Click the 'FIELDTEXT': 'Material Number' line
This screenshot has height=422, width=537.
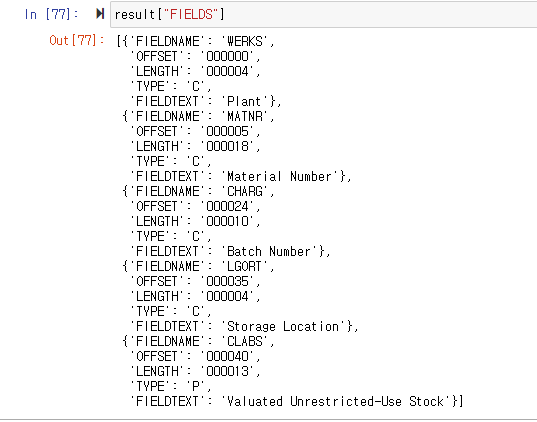[241, 177]
